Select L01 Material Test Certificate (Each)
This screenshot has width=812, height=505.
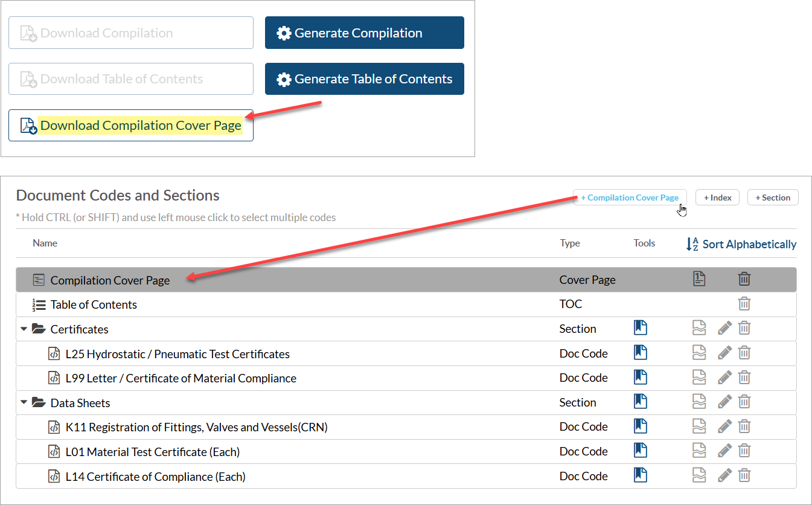point(406,451)
